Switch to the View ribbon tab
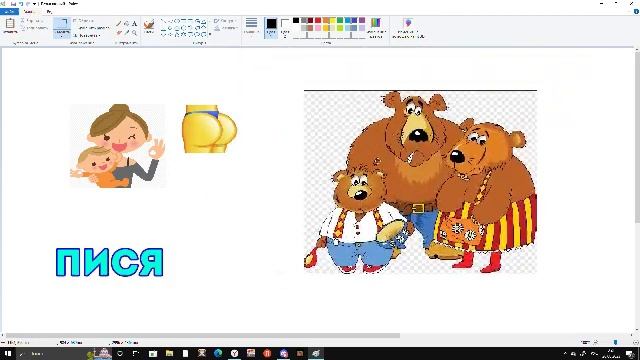 [x=49, y=11]
